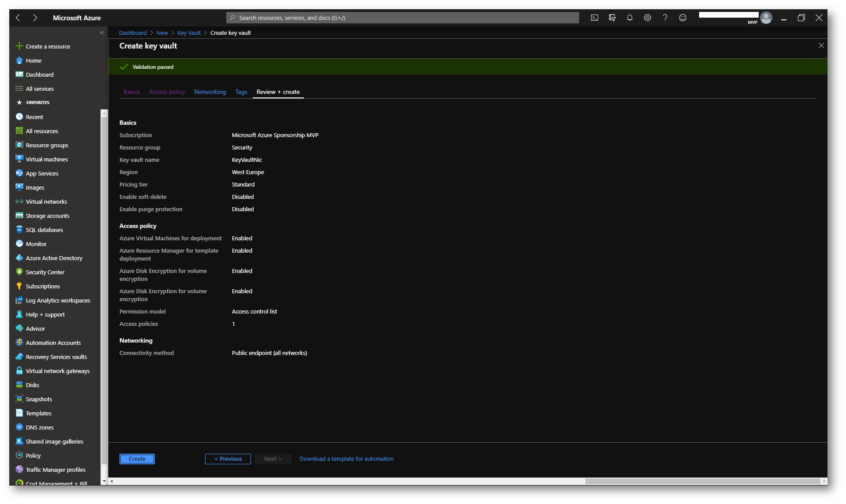
Task: Open Recovery Services vaults
Action: [x=56, y=357]
